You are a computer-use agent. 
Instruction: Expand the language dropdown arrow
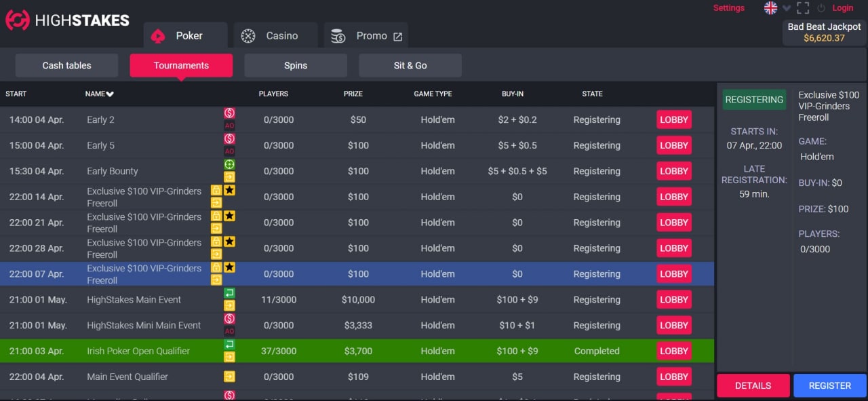click(787, 8)
